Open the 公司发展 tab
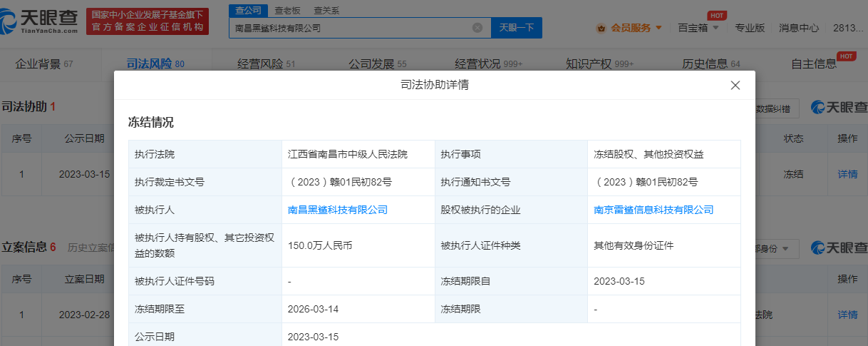The height and width of the screenshot is (346, 868). click(378, 64)
